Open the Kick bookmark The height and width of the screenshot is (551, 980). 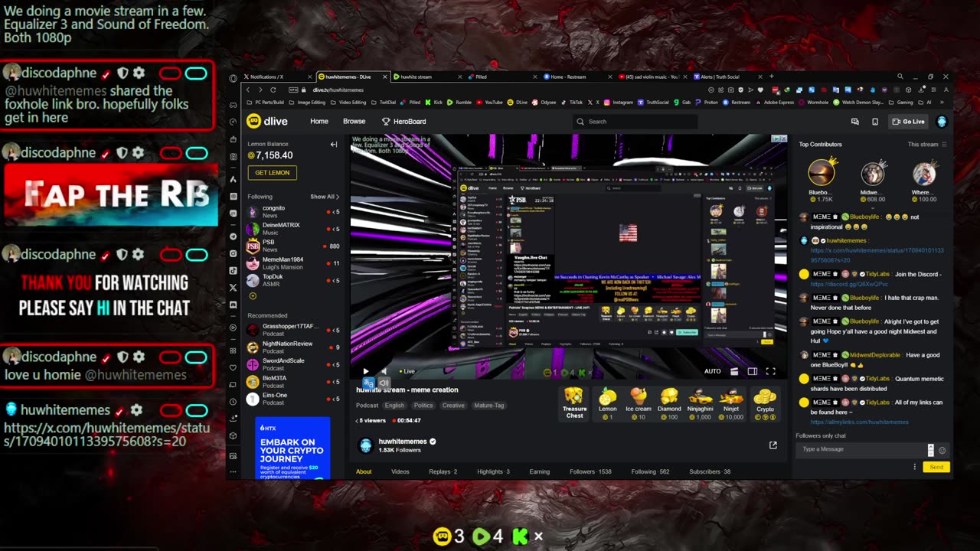click(433, 102)
